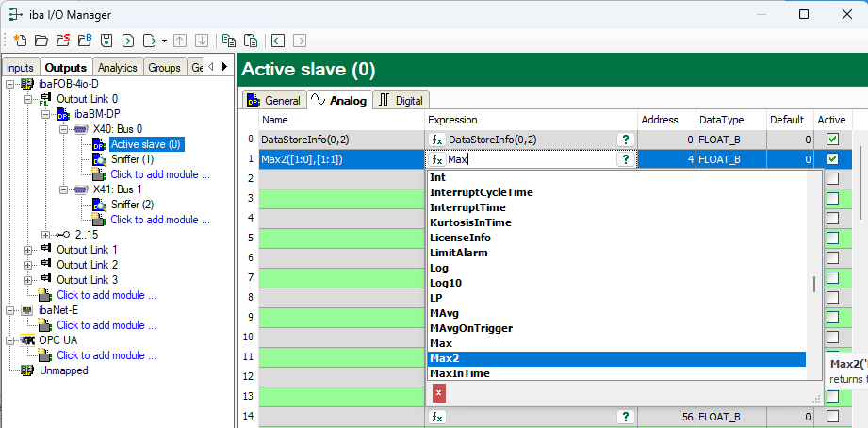
Task: Switch to the Groups tab
Action: click(x=164, y=68)
